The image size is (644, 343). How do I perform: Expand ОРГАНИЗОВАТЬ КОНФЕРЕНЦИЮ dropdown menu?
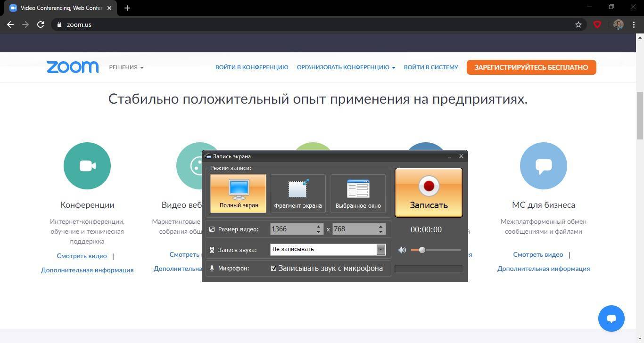pyautogui.click(x=346, y=67)
